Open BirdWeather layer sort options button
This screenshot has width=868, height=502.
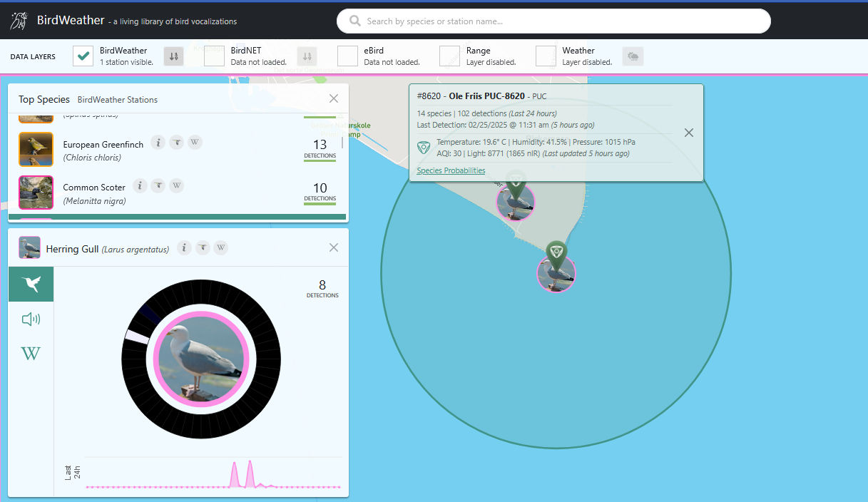174,56
